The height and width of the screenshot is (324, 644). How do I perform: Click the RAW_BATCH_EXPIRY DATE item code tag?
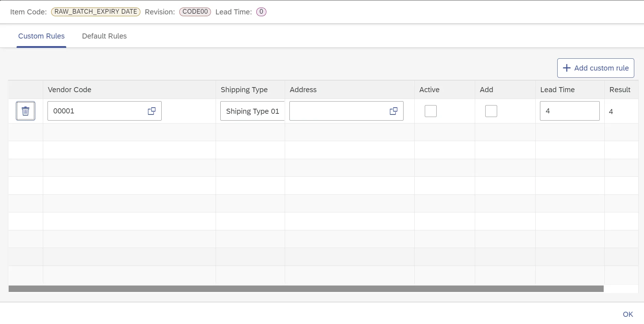point(96,12)
